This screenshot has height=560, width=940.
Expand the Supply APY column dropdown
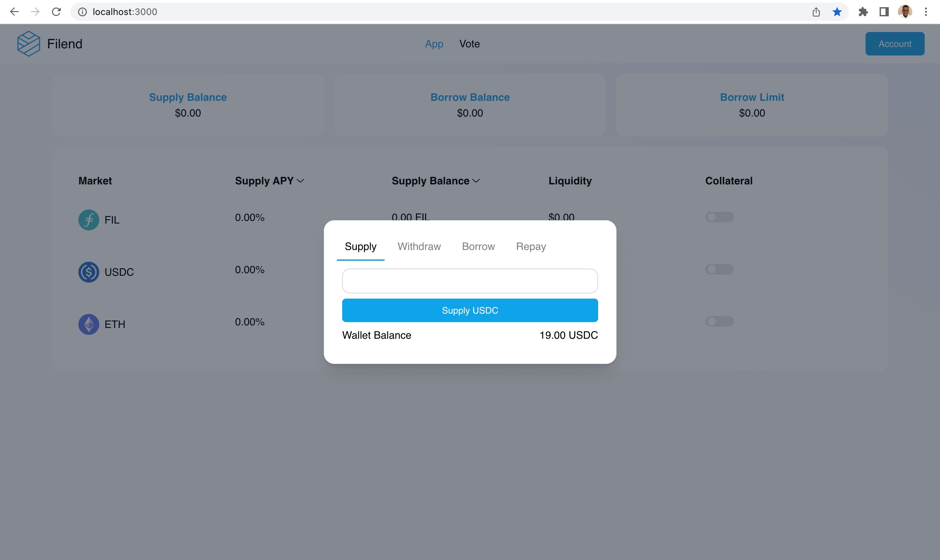pos(300,181)
